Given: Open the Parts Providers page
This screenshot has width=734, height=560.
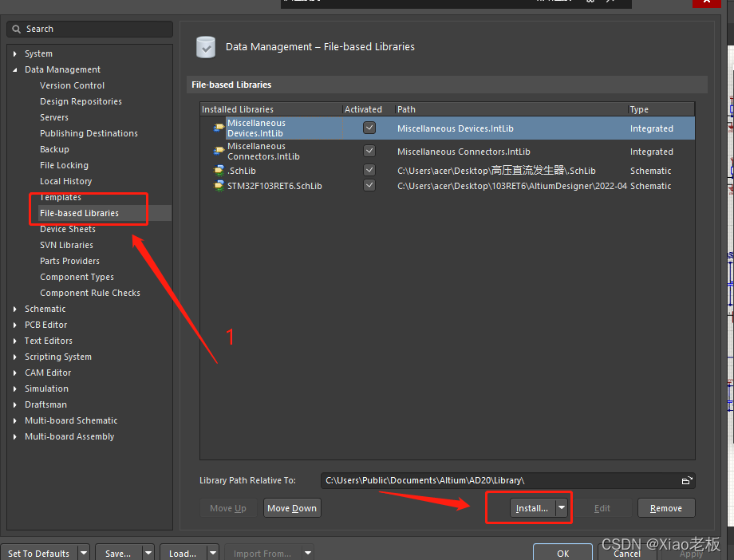Looking at the screenshot, I should 69,261.
